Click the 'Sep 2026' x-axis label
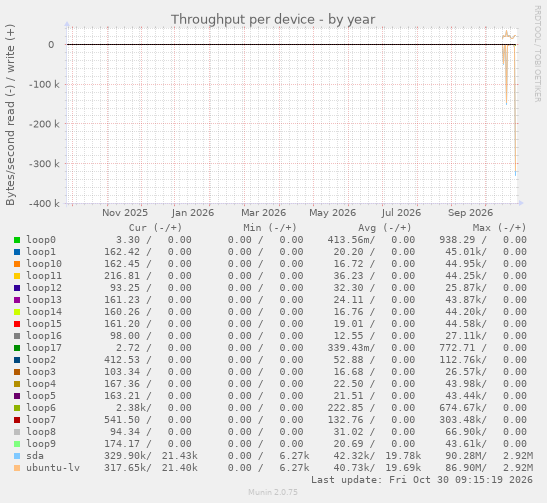547x503 pixels. tap(470, 213)
